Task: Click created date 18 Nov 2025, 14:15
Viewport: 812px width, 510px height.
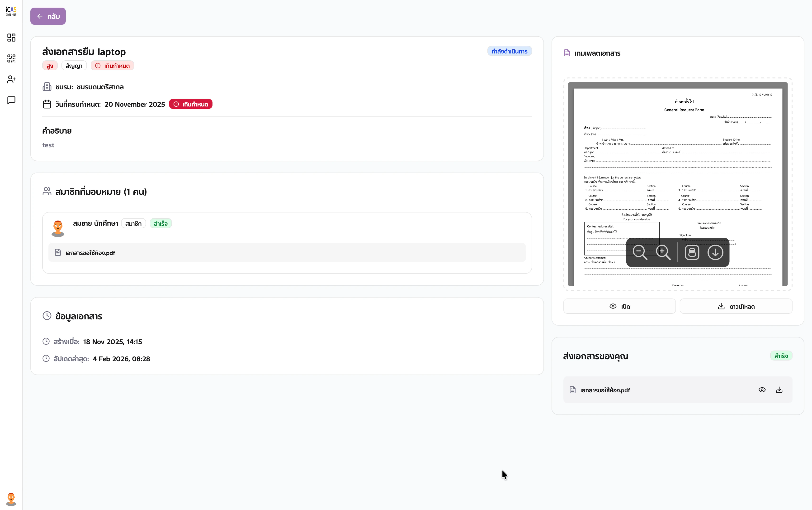Action: (x=113, y=342)
